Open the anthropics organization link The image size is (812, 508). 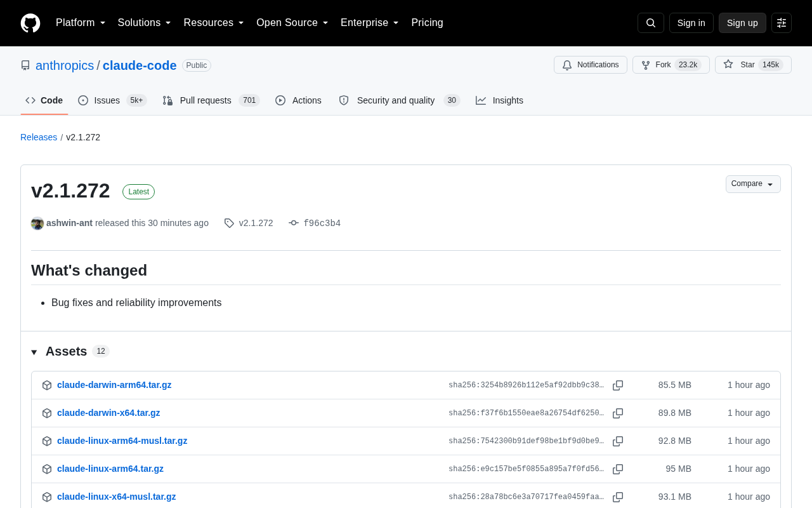(65, 65)
